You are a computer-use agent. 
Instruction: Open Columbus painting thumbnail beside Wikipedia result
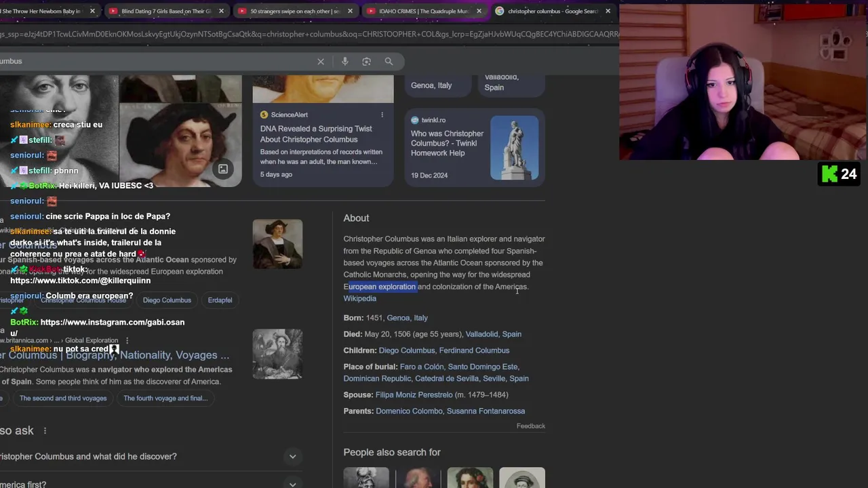(277, 244)
